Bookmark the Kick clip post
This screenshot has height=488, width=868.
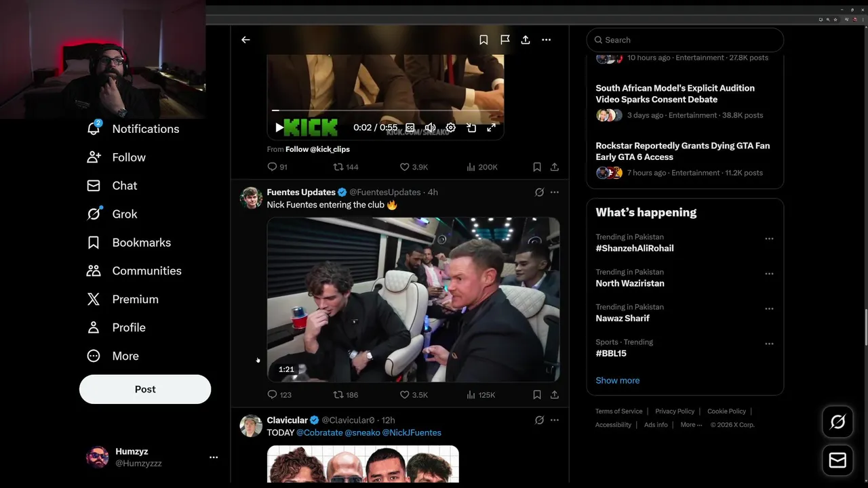coord(537,167)
